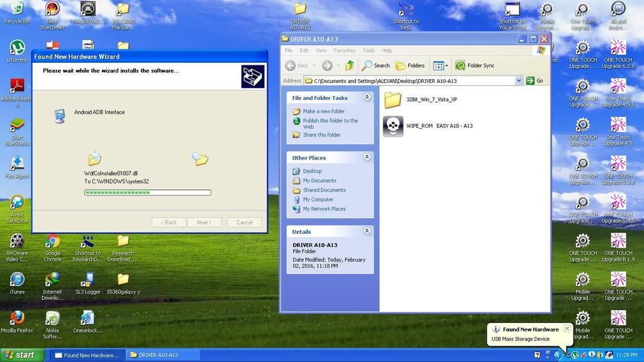Open the Search toolbar button
This screenshot has height=362, width=644.
click(375, 65)
